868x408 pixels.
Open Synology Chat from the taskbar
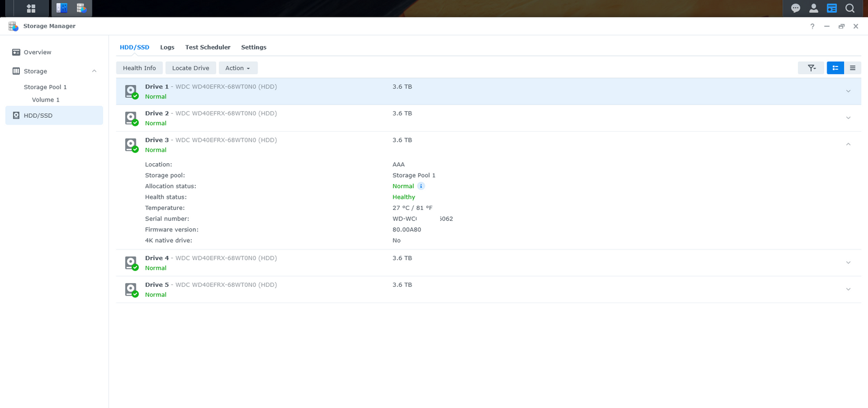coord(795,8)
